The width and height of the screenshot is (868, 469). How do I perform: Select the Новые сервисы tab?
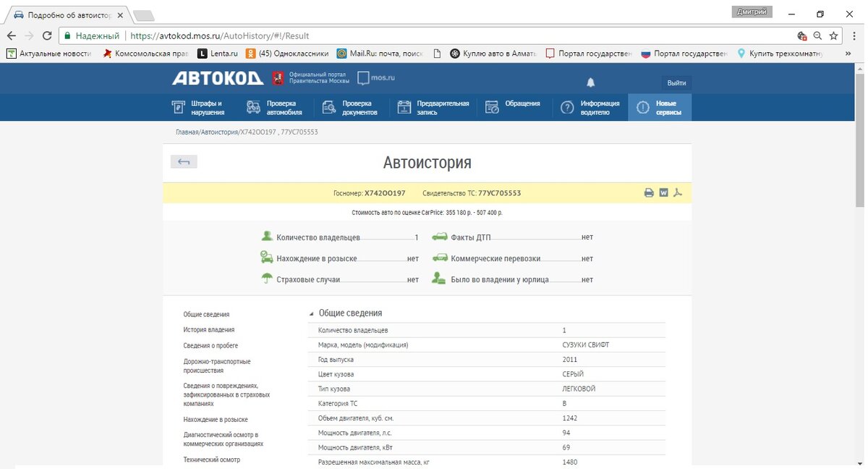[x=659, y=107]
